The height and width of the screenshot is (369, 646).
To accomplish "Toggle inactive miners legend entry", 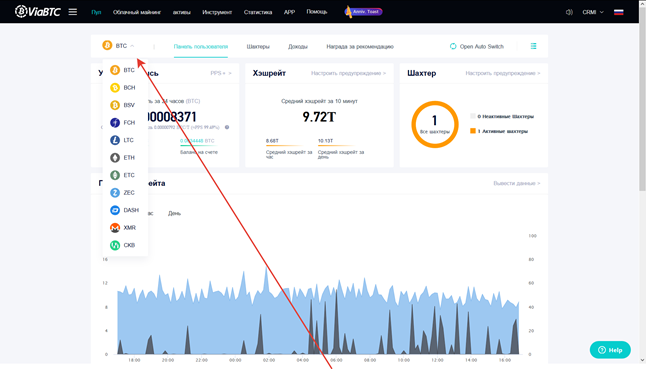I will coord(502,117).
